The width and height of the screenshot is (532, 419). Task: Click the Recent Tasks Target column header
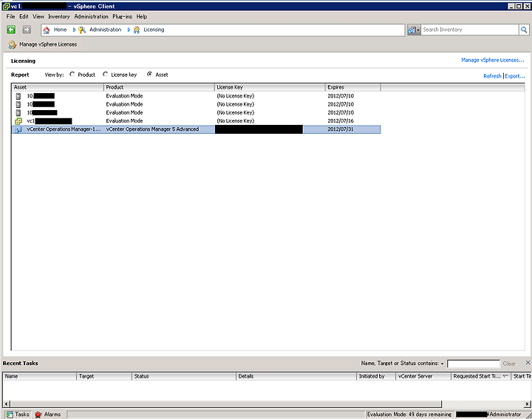(104, 376)
